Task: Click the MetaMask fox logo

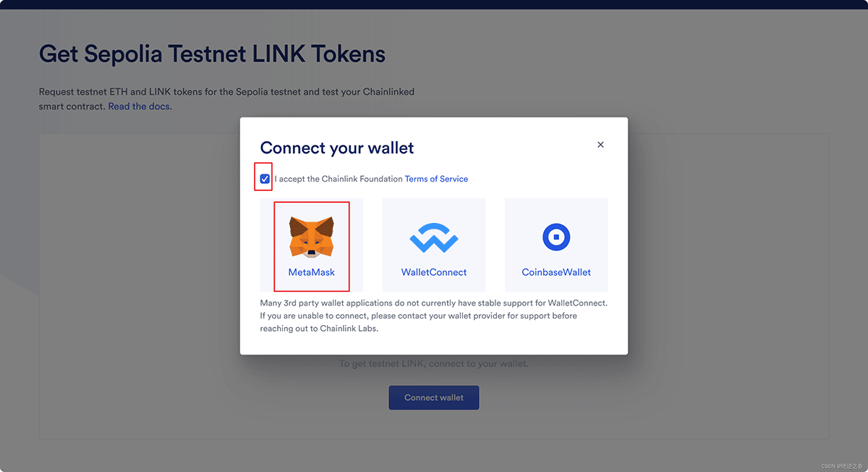Action: pos(312,237)
